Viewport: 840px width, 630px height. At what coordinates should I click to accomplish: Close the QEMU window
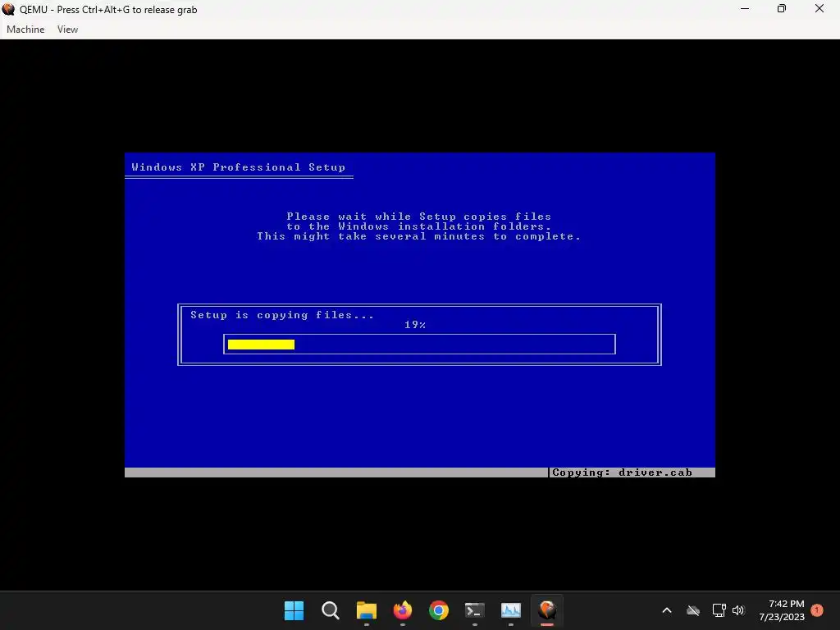click(x=819, y=9)
